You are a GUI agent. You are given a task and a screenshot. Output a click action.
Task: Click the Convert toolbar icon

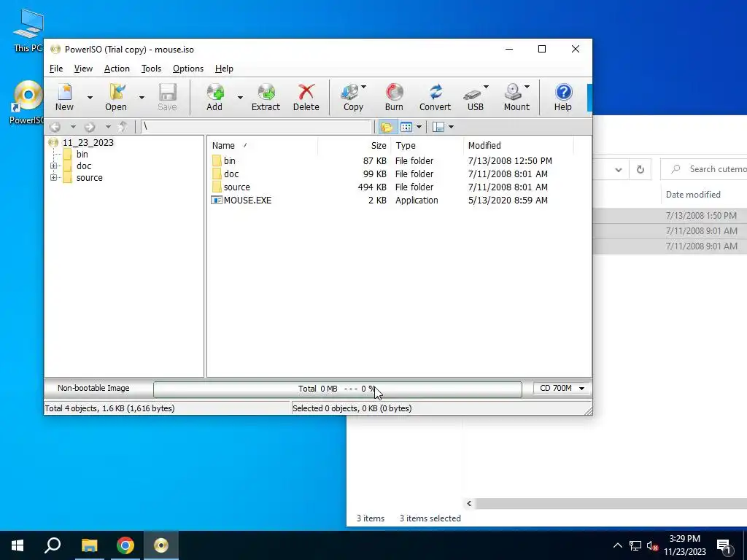pyautogui.click(x=435, y=97)
